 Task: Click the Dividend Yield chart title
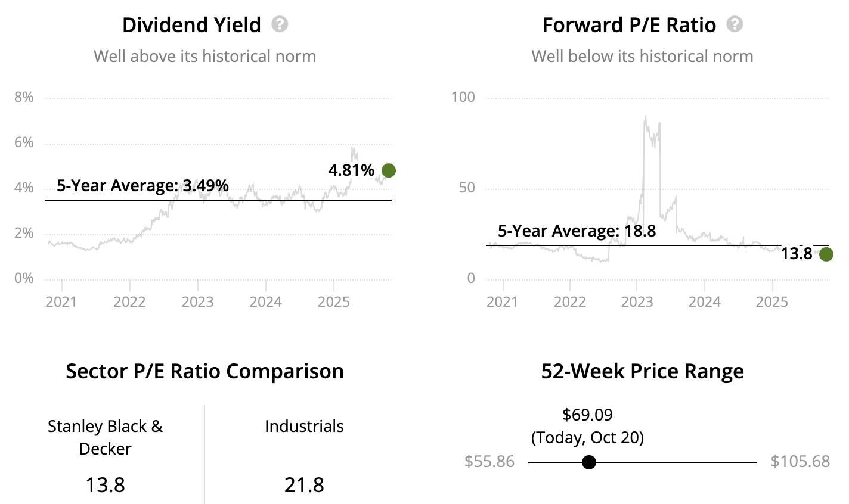[191, 25]
